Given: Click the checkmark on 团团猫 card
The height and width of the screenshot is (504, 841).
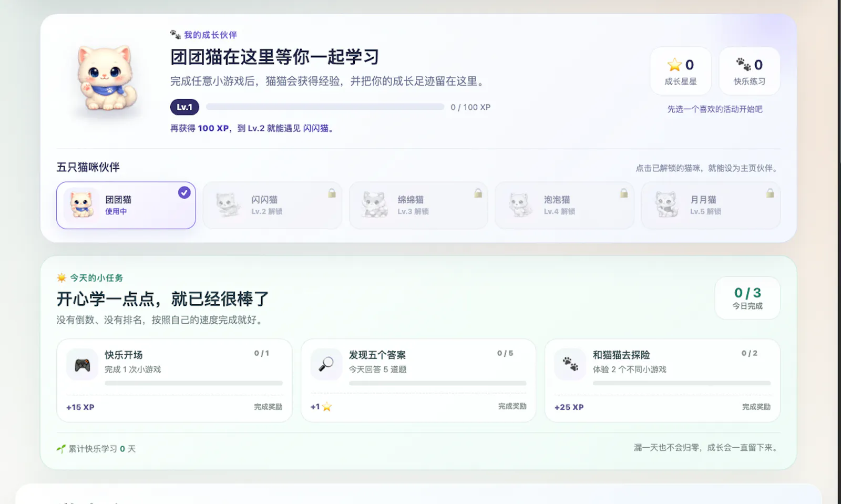Looking at the screenshot, I should (184, 192).
